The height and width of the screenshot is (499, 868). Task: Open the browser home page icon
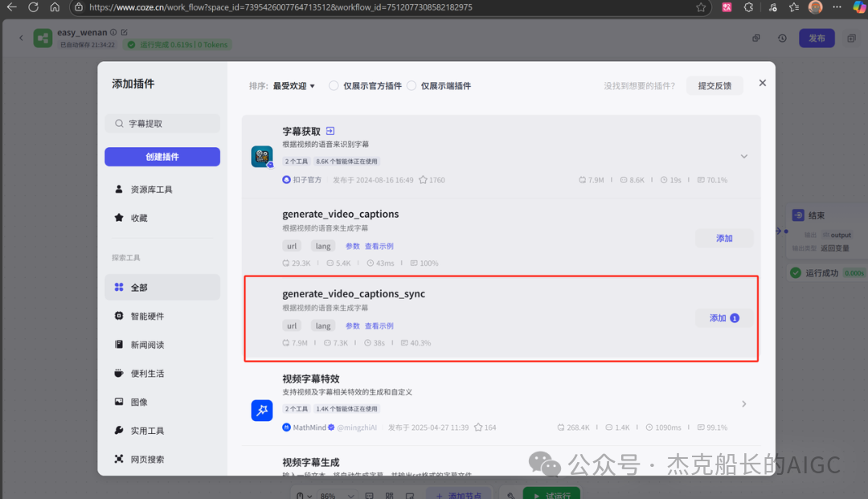click(x=55, y=7)
